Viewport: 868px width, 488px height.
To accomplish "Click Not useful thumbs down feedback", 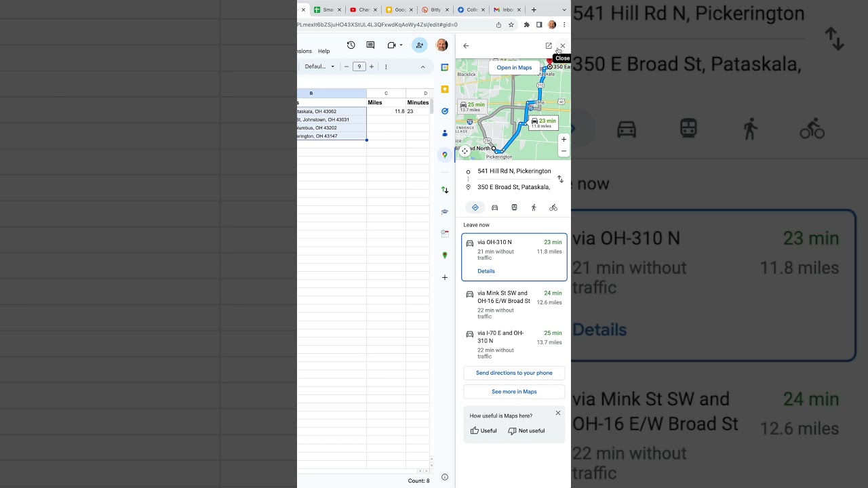I will click(526, 431).
